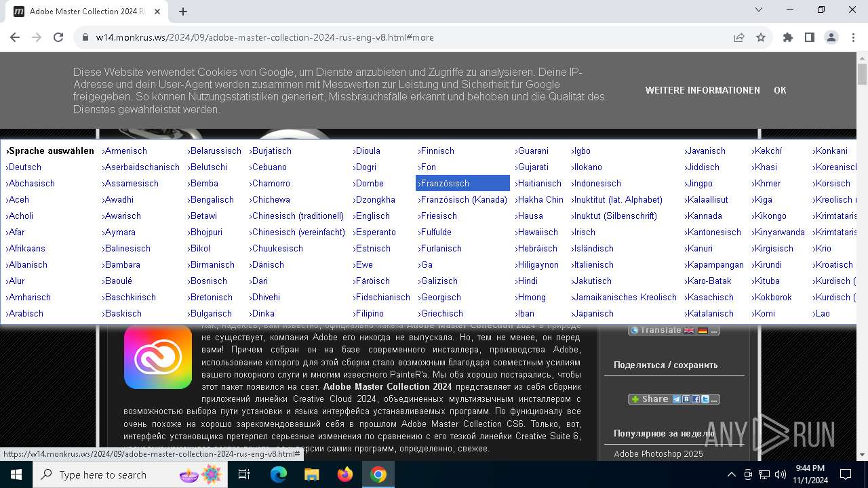
Task: Open the extensions puzzle icon
Action: [x=788, y=37]
